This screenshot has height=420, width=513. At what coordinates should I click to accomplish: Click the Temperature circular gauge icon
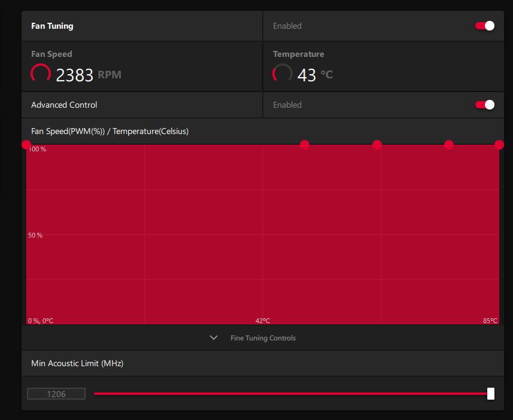pyautogui.click(x=282, y=74)
